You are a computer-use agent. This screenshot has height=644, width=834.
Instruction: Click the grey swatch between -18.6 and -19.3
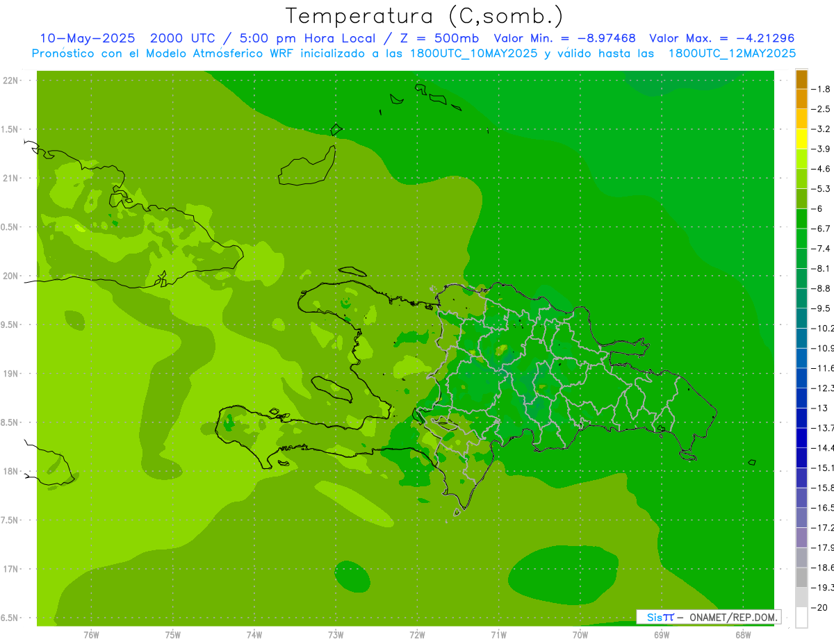tap(801, 577)
